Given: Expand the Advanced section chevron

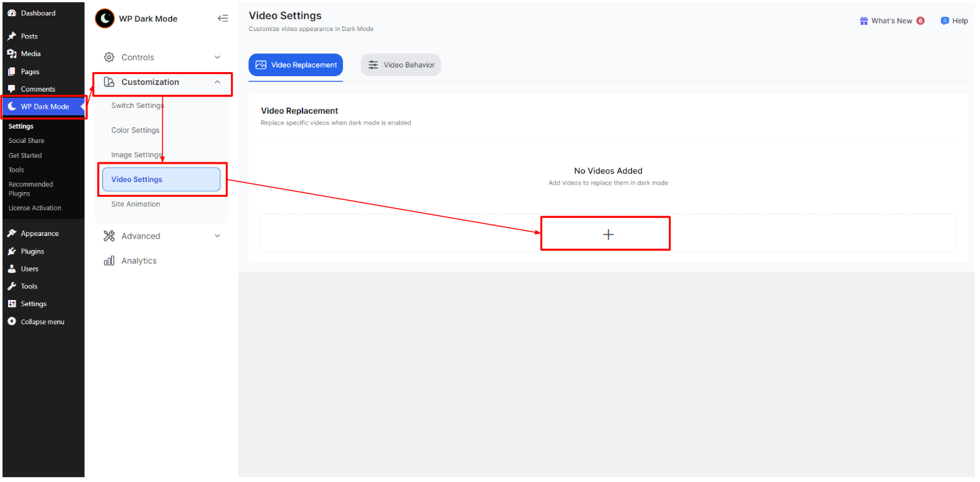Looking at the screenshot, I should point(217,236).
